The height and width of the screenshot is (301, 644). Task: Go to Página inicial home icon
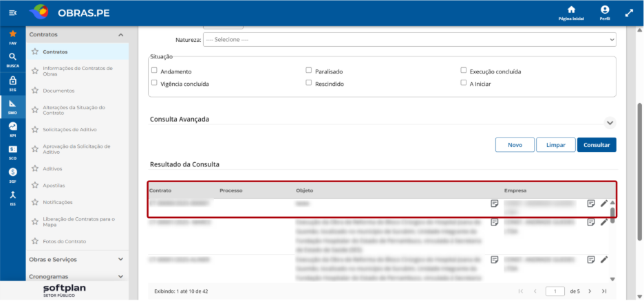click(x=571, y=13)
